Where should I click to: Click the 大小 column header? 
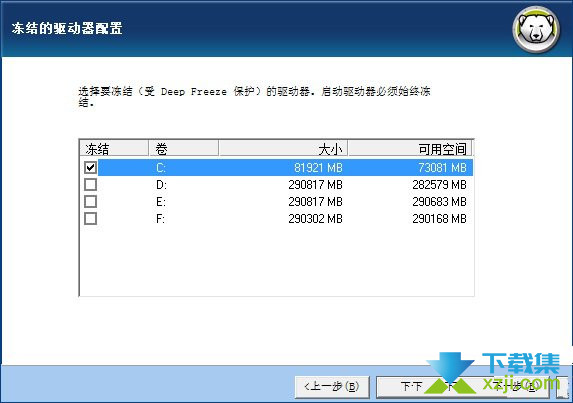coord(283,149)
